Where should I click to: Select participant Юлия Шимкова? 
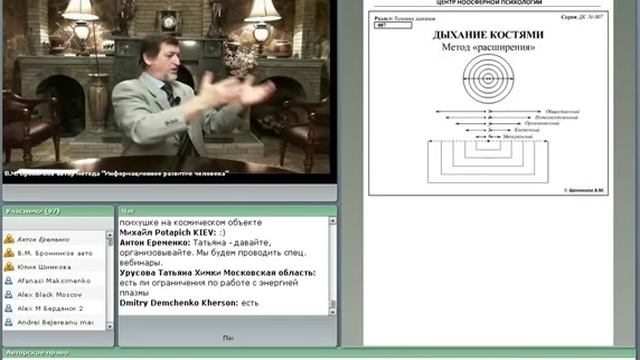pos(44,267)
